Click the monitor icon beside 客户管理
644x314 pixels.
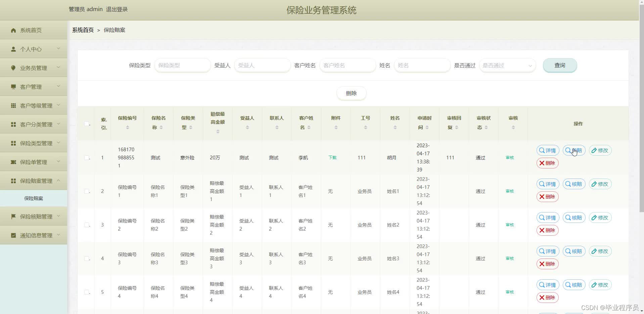(13, 87)
